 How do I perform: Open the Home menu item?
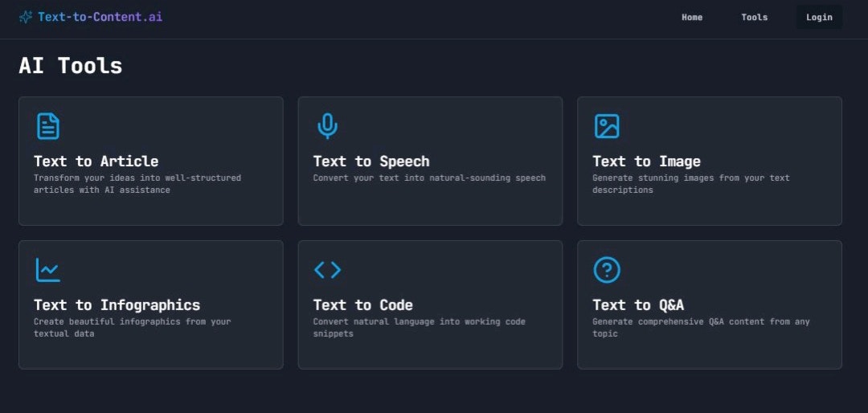(692, 17)
